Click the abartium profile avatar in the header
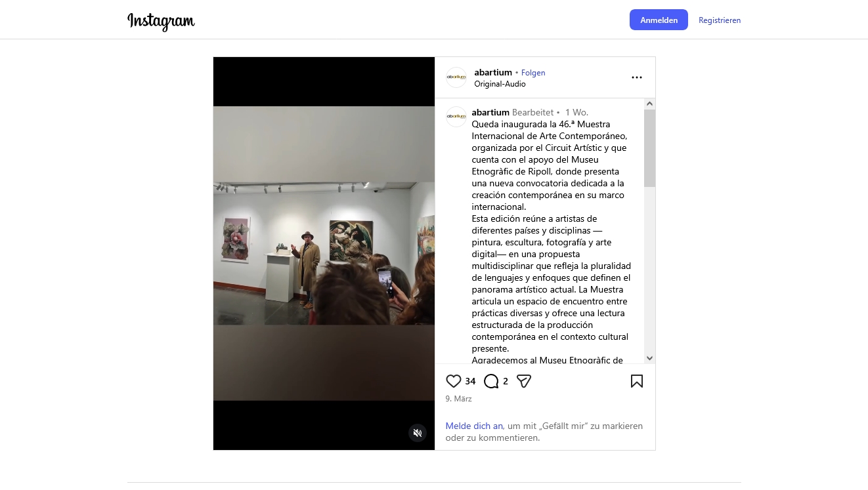868x490 pixels. point(456,77)
